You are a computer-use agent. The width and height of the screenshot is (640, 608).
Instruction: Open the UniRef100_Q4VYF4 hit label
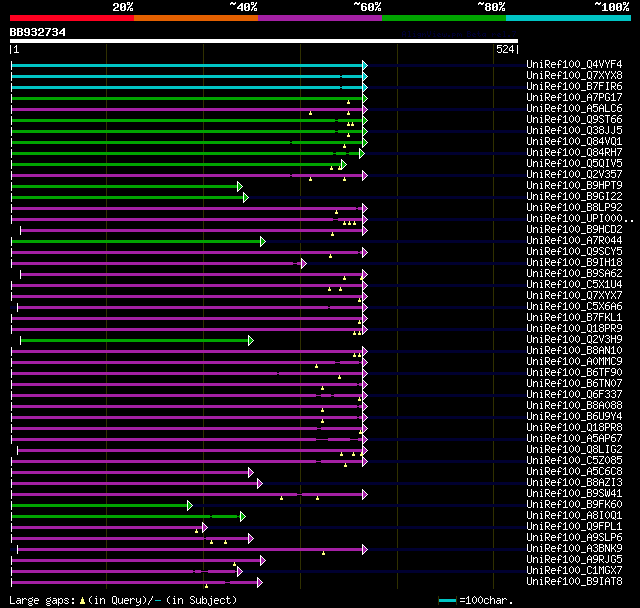[574, 64]
